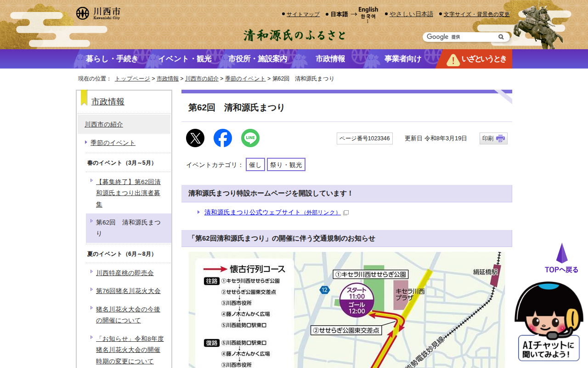588x368 pixels.
Task: Open the AI chat character icon
Action: pyautogui.click(x=548, y=322)
